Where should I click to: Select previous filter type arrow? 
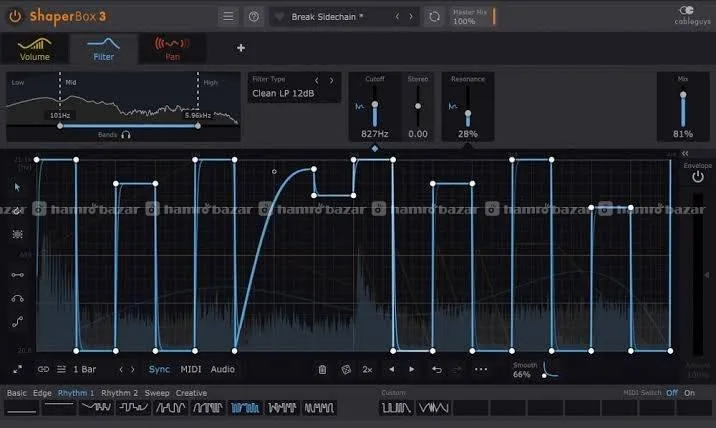(316, 80)
